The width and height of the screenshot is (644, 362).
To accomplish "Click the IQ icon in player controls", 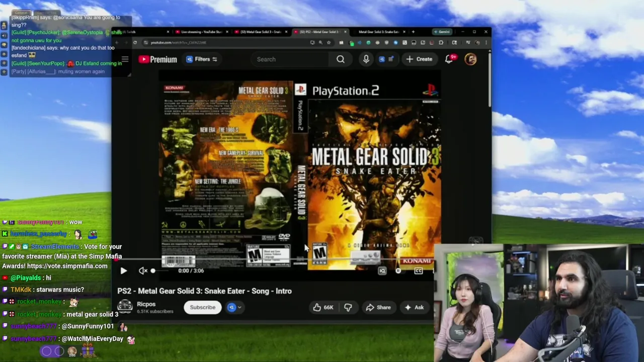I will point(382,270).
